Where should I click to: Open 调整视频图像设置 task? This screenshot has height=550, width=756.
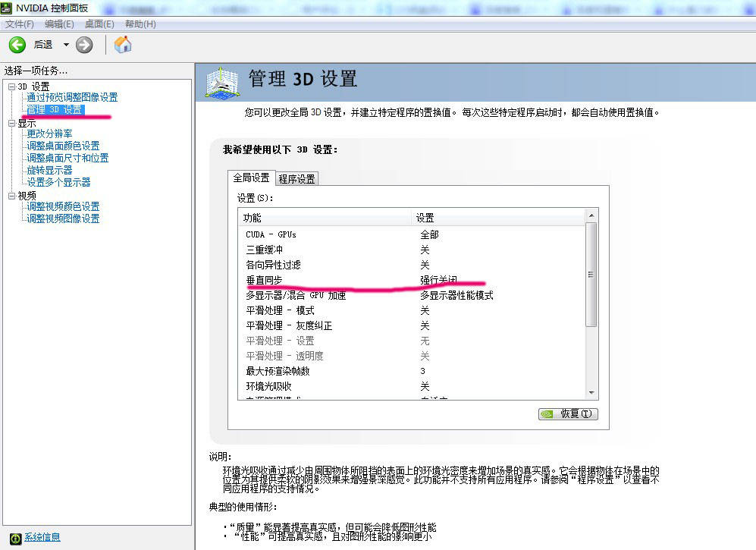63,218
